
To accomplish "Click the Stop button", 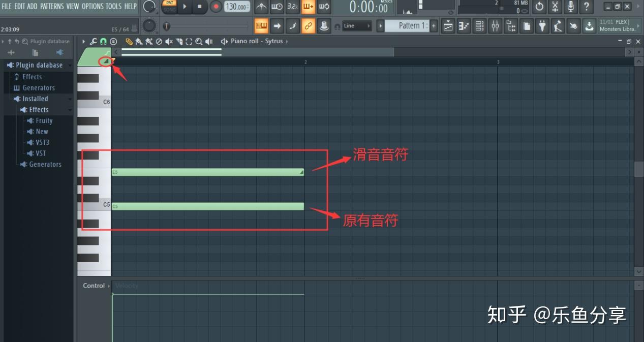I will tap(200, 7).
